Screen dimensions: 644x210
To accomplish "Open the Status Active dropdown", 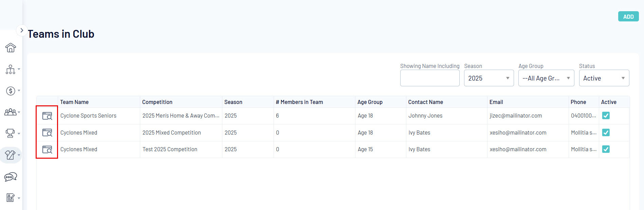I will click(x=604, y=78).
